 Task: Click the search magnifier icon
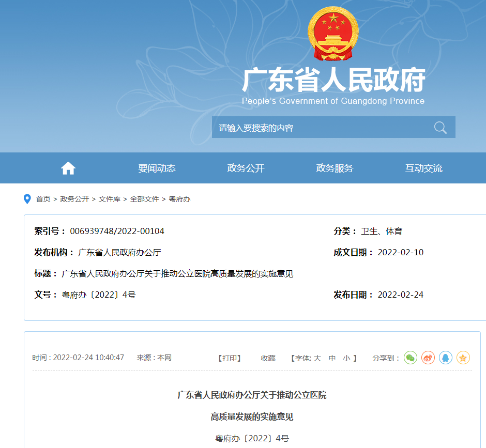[x=440, y=128]
